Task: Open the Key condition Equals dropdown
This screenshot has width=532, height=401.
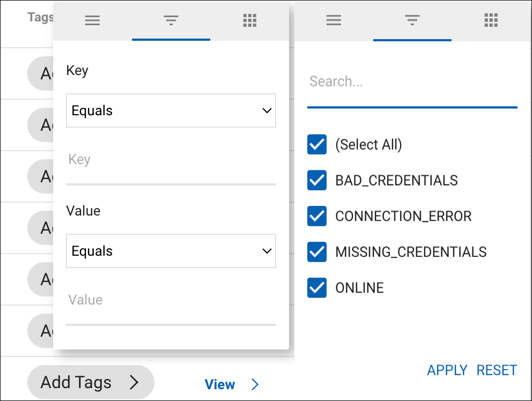Action: point(171,111)
